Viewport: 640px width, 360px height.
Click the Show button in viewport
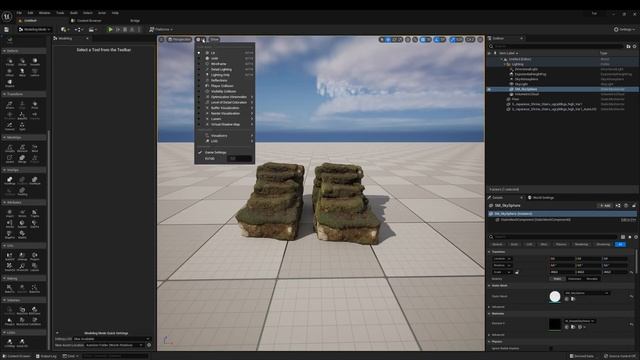214,40
